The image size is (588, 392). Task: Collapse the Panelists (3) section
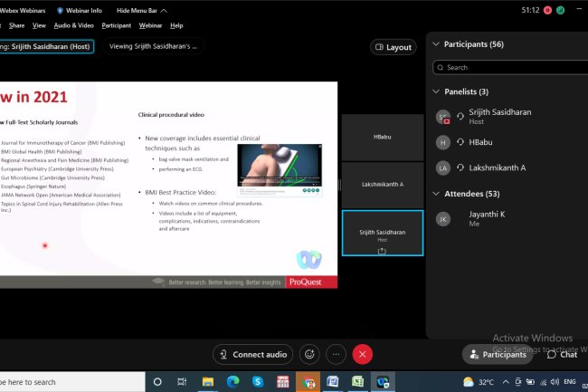point(436,91)
